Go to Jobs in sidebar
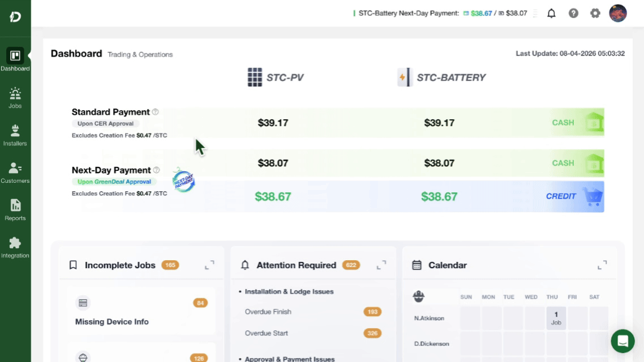This screenshot has width=644, height=362. click(x=15, y=98)
